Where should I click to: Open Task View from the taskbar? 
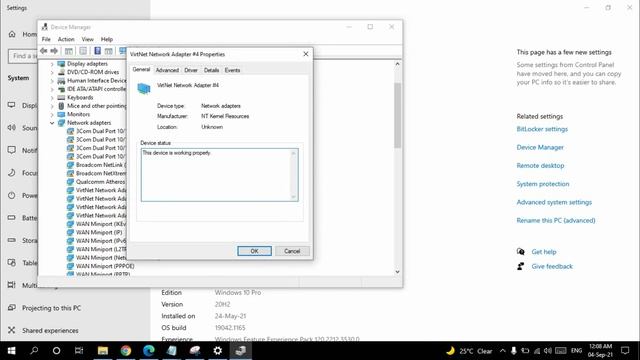(79, 351)
